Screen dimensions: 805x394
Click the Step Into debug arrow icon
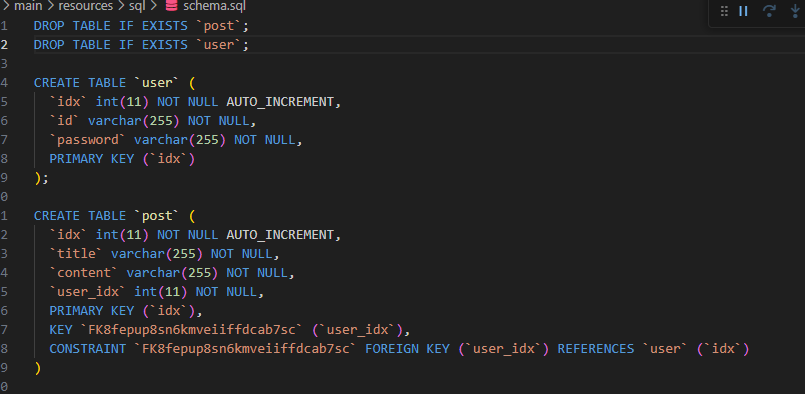click(795, 11)
